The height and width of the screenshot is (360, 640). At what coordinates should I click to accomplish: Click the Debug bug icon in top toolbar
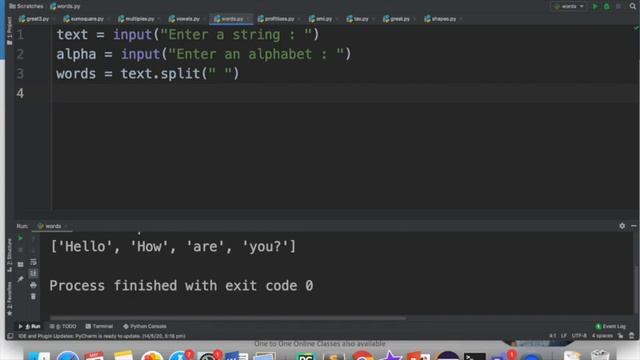tap(607, 7)
